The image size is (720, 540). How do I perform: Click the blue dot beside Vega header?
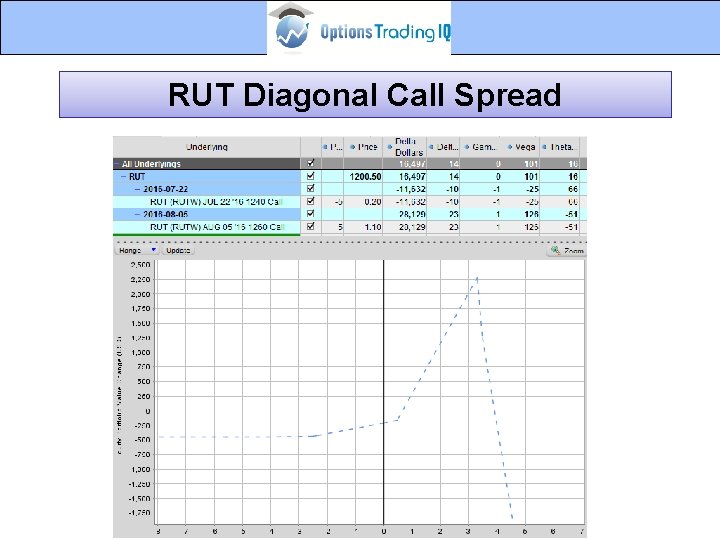click(x=510, y=147)
